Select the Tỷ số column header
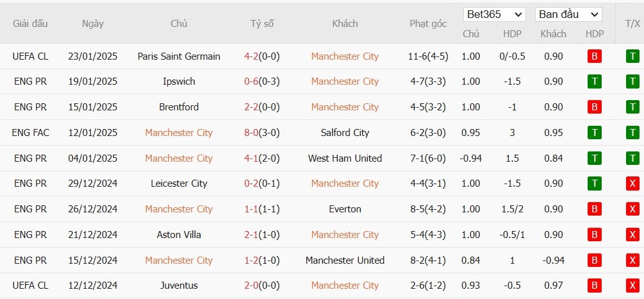644x299 pixels. (262, 24)
